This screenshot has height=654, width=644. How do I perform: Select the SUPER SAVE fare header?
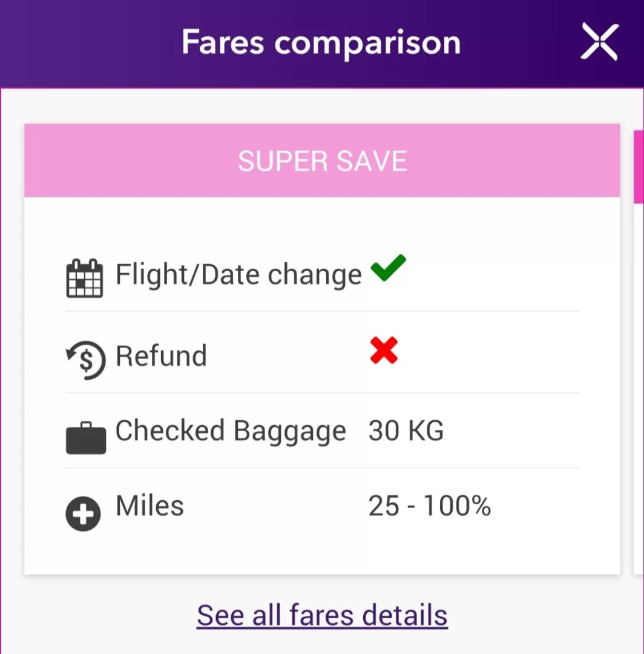[322, 161]
